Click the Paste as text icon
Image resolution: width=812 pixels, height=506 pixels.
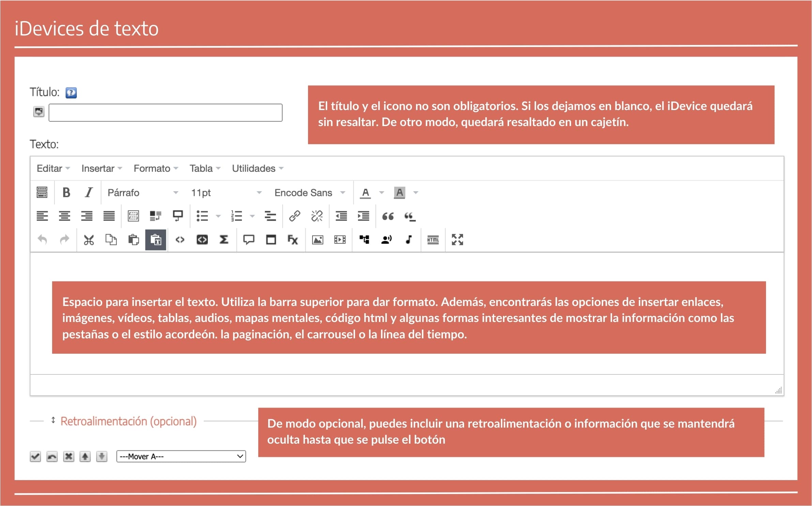pos(156,240)
